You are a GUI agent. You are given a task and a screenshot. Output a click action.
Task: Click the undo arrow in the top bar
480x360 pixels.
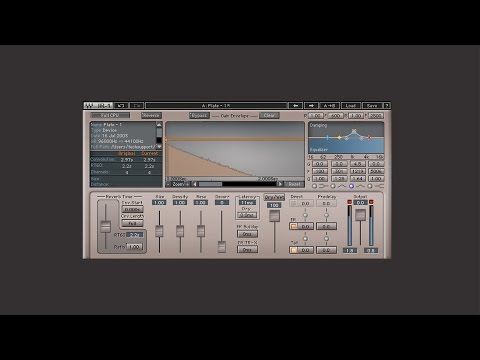click(x=121, y=106)
